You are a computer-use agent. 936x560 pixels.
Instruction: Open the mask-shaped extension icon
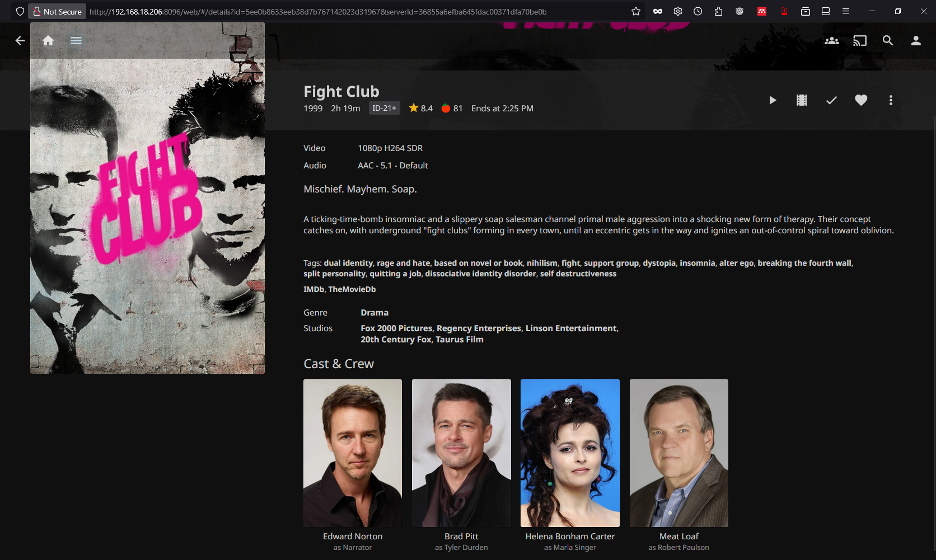coord(658,11)
